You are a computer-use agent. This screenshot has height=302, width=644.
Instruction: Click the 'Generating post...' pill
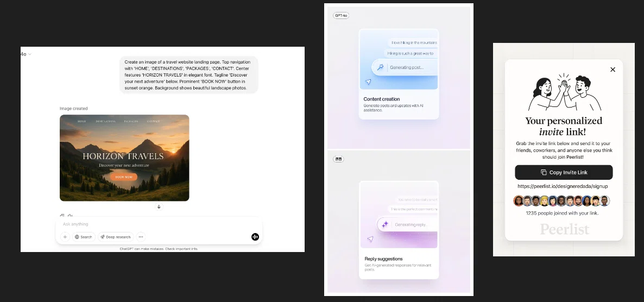point(405,67)
